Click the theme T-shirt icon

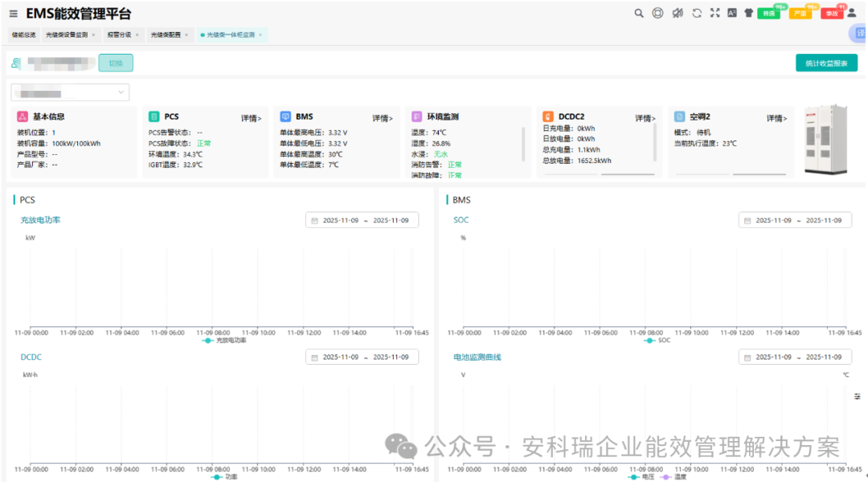747,14
